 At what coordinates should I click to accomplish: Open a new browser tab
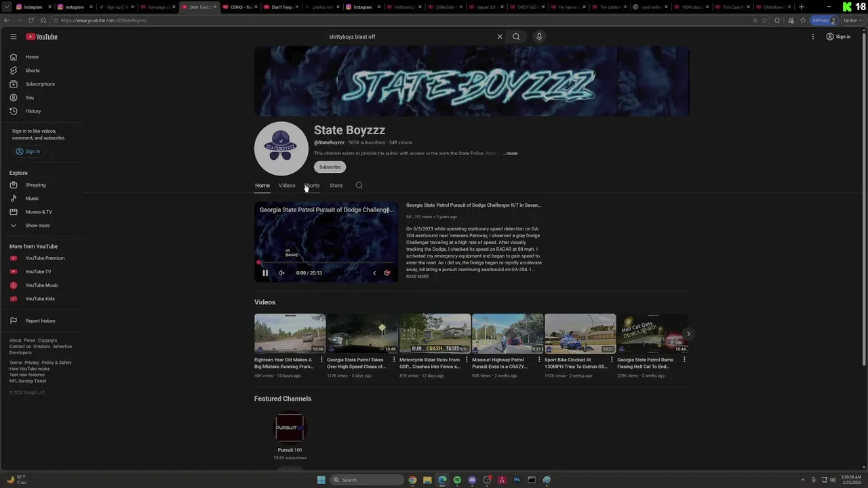click(802, 7)
